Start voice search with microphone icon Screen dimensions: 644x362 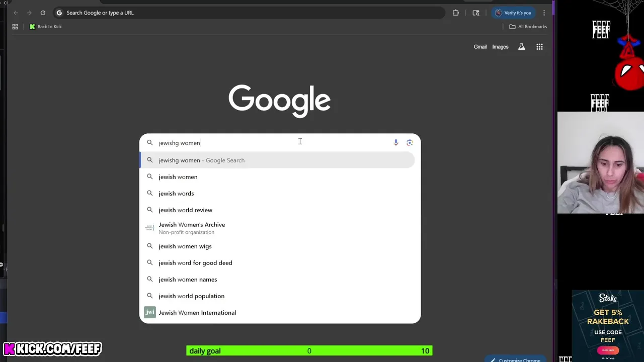click(x=396, y=143)
